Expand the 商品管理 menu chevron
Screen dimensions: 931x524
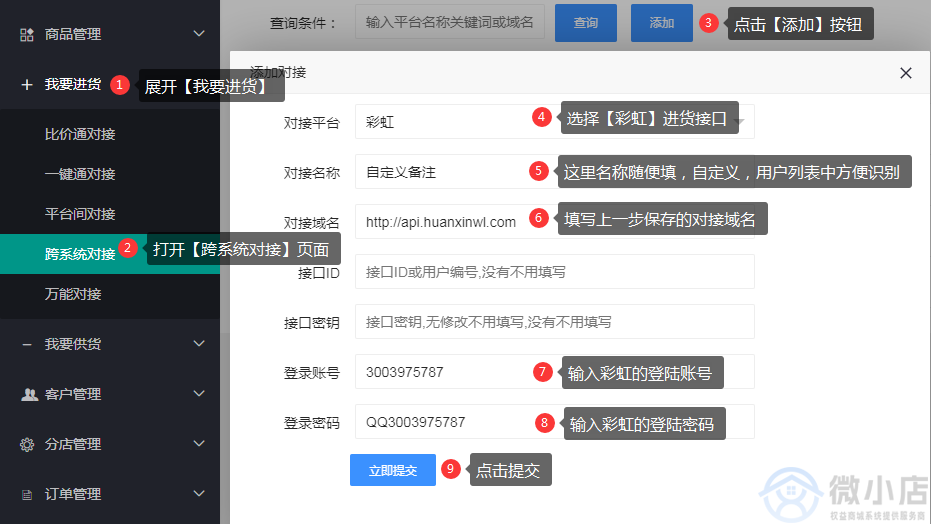point(200,34)
